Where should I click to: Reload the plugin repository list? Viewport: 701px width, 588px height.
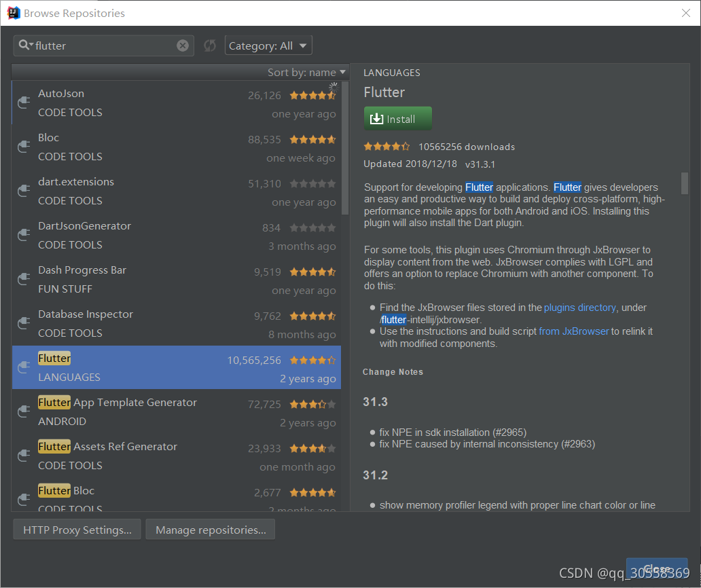point(210,45)
